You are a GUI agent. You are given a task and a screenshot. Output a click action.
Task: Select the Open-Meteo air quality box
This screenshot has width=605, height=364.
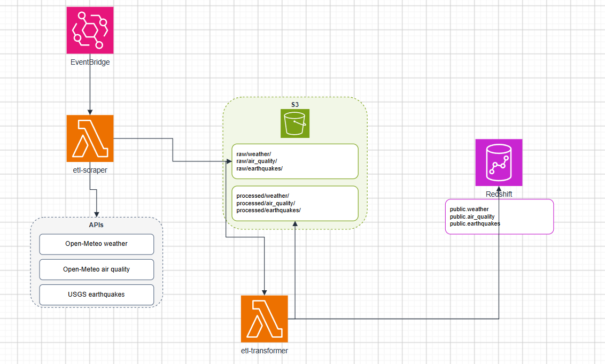[96, 269]
